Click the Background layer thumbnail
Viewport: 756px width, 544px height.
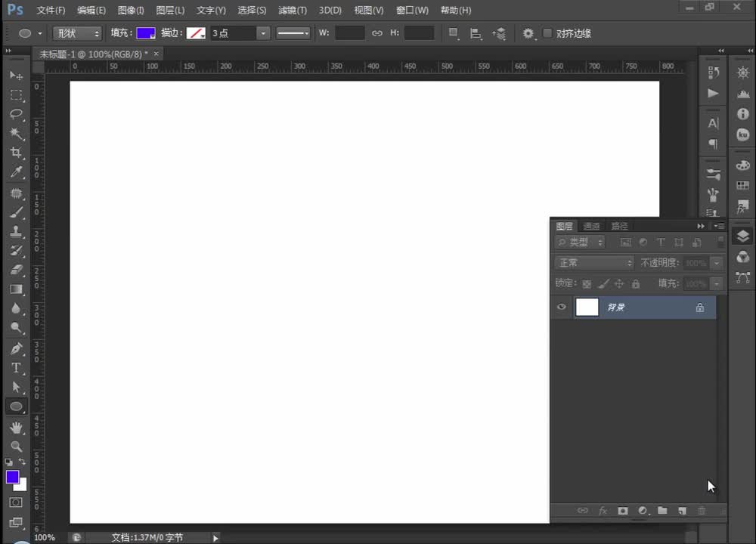587,307
